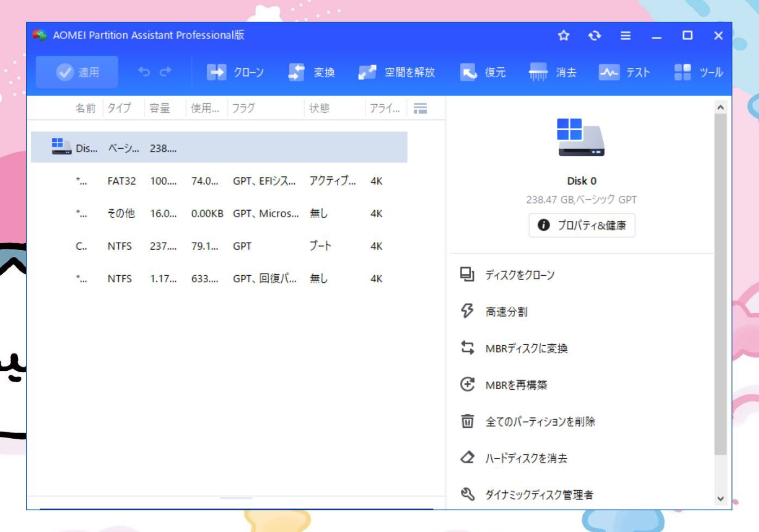Click the AOMEI app logo icon
The height and width of the screenshot is (532, 759).
pyautogui.click(x=40, y=35)
